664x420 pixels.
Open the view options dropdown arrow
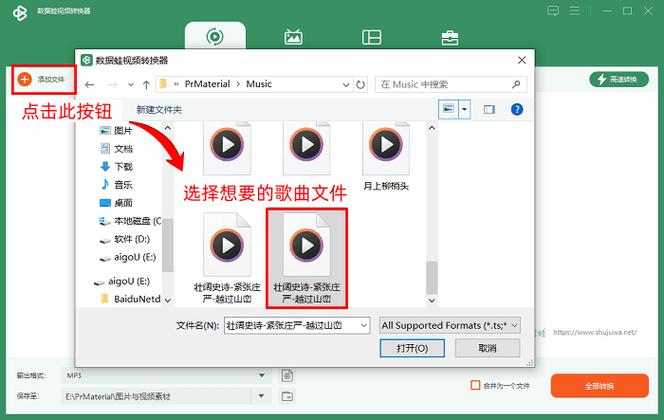[x=465, y=110]
